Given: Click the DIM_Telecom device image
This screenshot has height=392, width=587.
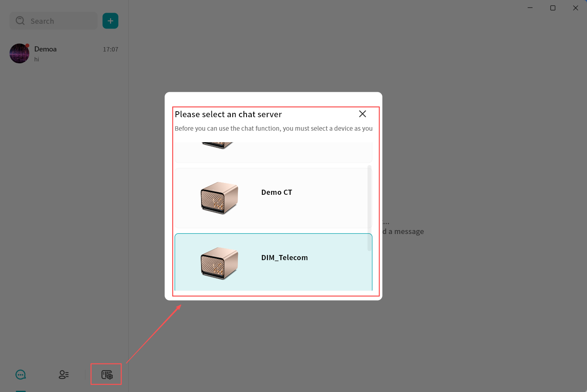Looking at the screenshot, I should 219,263.
